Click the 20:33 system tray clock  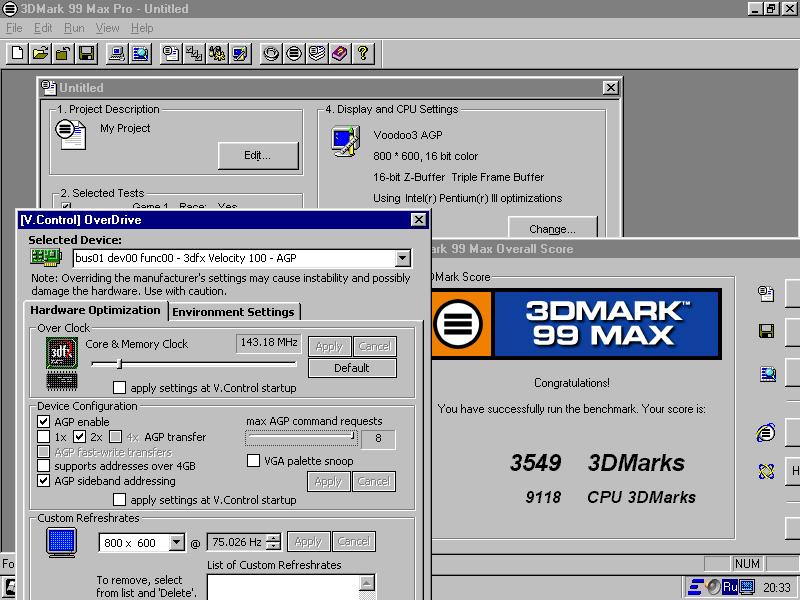[777, 587]
